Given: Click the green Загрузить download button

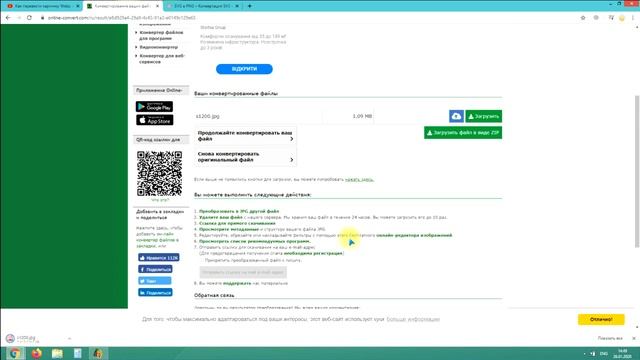Looking at the screenshot, I should (484, 116).
